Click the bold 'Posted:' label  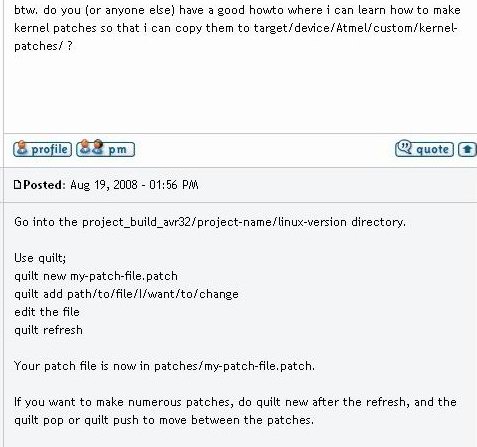[44, 185]
